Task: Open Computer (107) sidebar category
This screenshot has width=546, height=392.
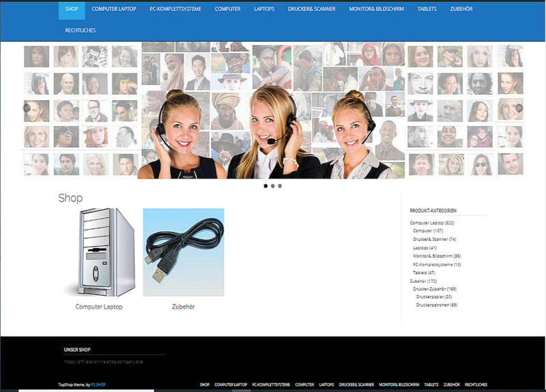Action: [x=428, y=230]
